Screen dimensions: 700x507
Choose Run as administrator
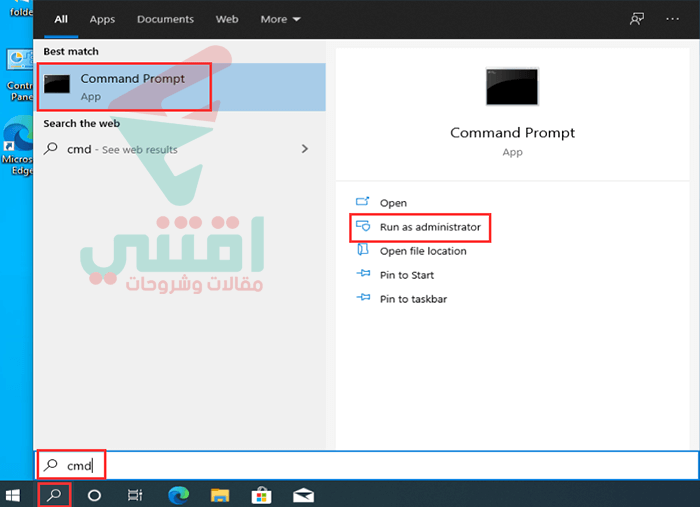(430, 227)
